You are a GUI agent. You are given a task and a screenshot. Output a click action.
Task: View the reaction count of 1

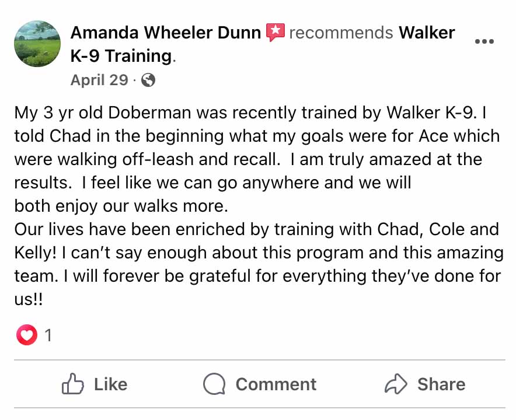pyautogui.click(x=48, y=335)
